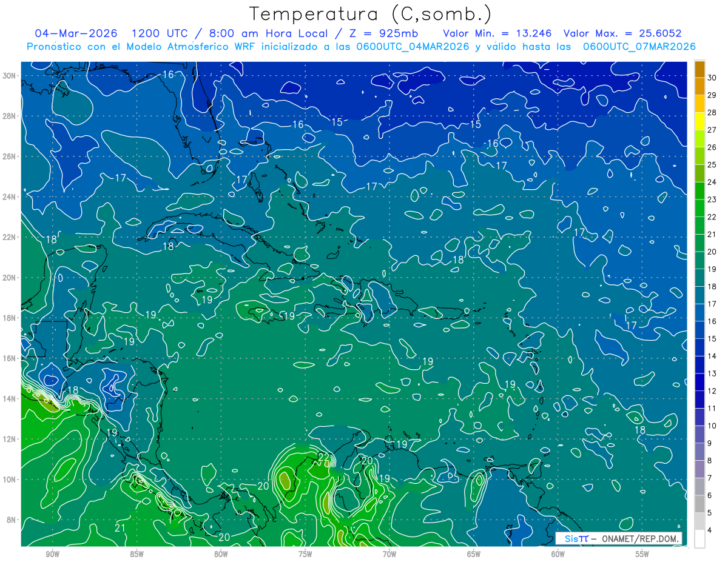The image size is (728, 562).
Task: Click latitude axis label "22N"
Action: [10, 237]
